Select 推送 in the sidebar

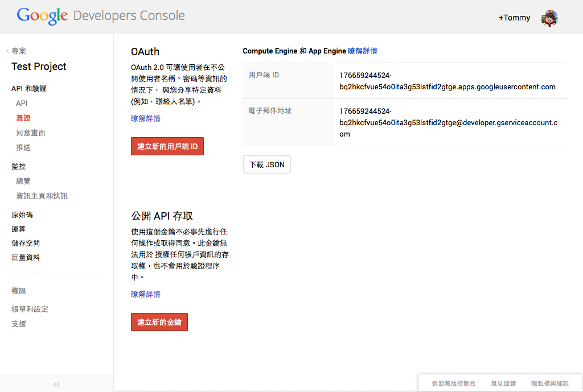click(23, 147)
